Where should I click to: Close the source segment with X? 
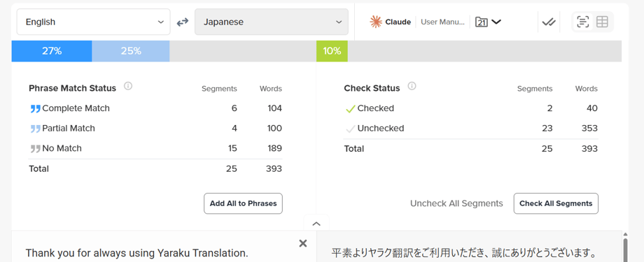[x=303, y=244]
